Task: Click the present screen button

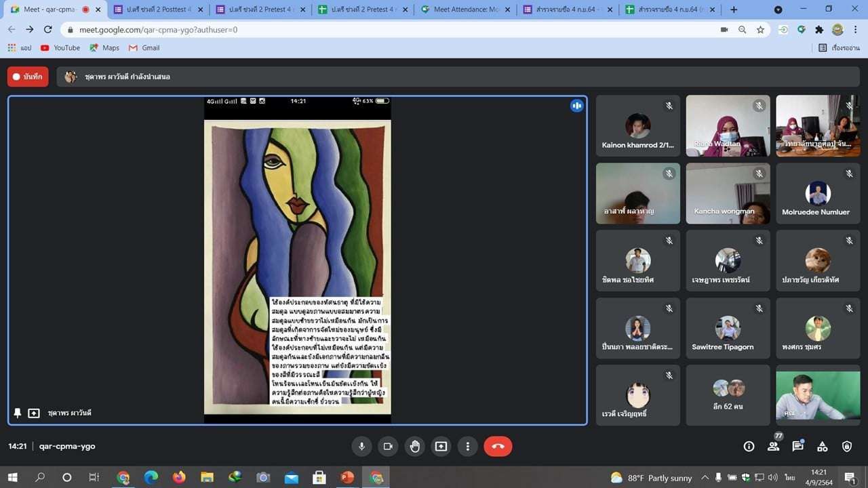Action: [441, 446]
